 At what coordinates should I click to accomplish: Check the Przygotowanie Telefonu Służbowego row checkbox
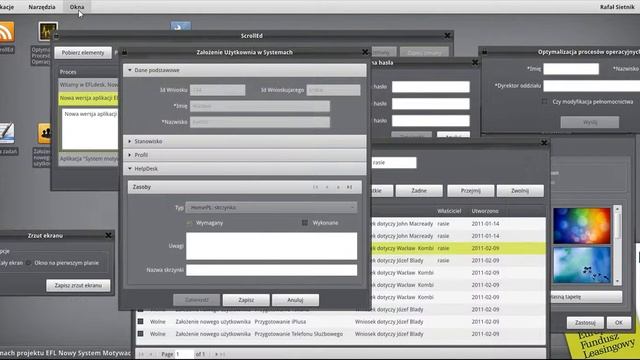pyautogui.click(x=140, y=334)
